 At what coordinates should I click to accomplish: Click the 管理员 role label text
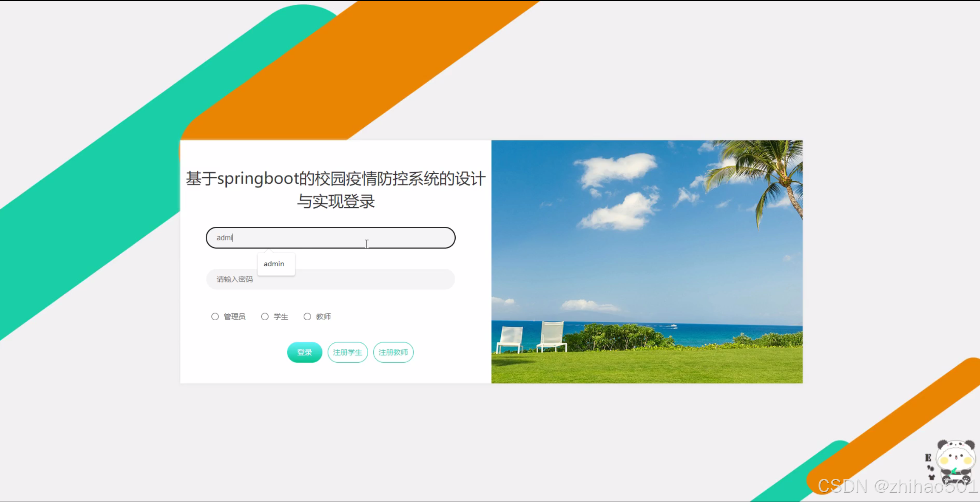pyautogui.click(x=234, y=316)
